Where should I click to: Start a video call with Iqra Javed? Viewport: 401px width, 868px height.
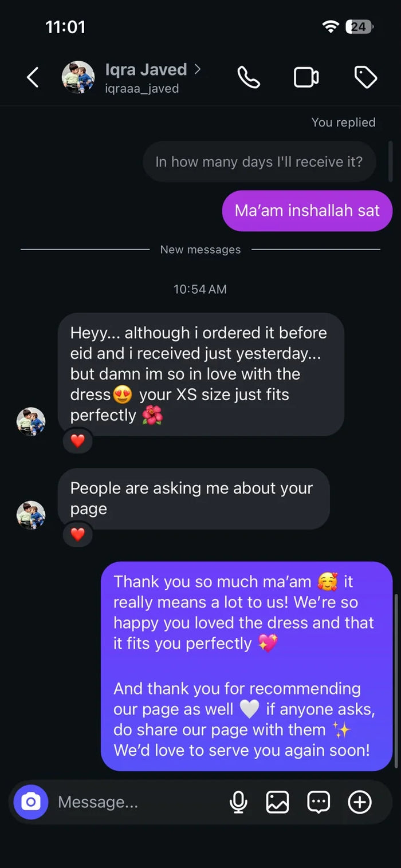tap(306, 77)
